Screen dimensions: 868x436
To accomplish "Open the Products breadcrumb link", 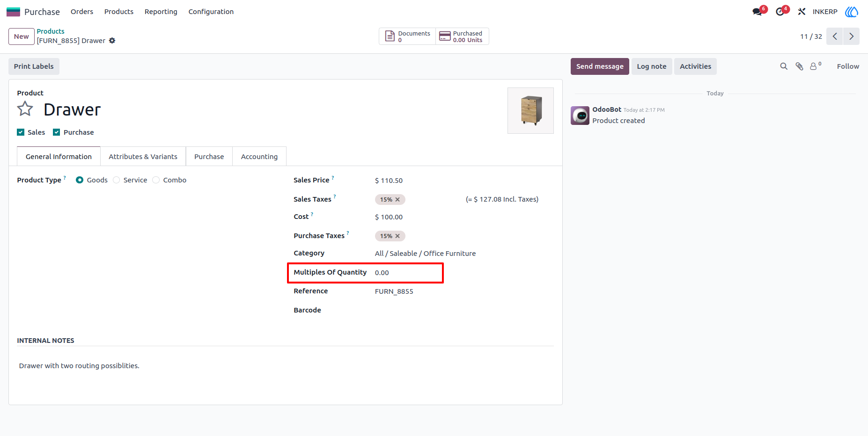I will click(x=51, y=31).
